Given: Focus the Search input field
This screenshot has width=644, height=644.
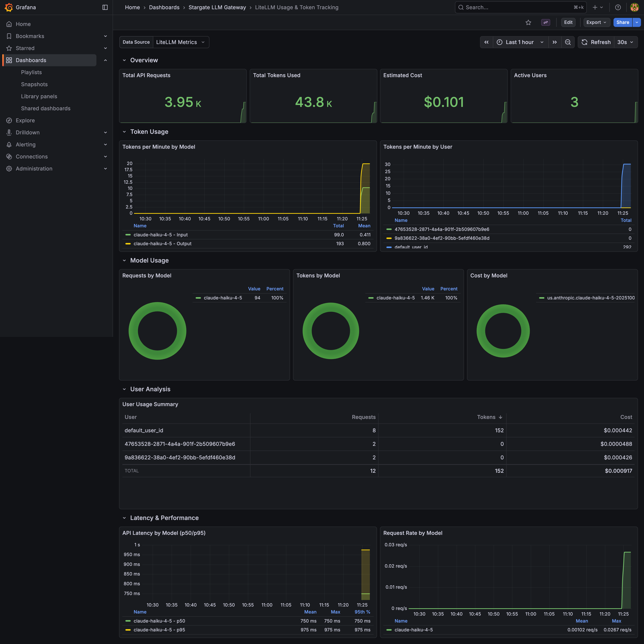Looking at the screenshot, I should pyautogui.click(x=521, y=7).
